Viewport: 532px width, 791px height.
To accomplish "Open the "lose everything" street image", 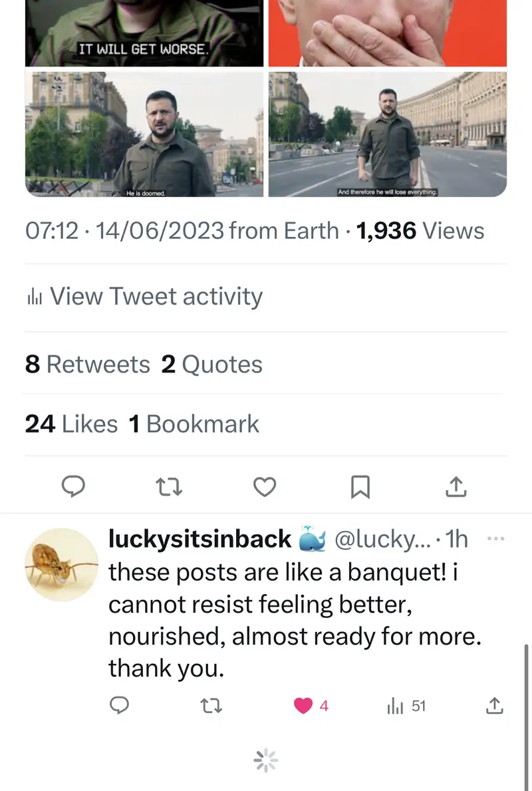I will pyautogui.click(x=387, y=134).
